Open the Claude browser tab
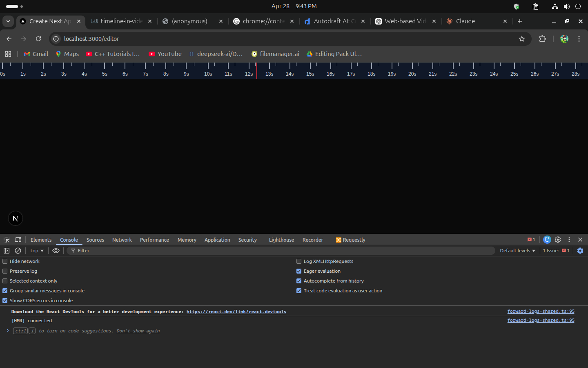The width and height of the screenshot is (588, 368). (477, 21)
